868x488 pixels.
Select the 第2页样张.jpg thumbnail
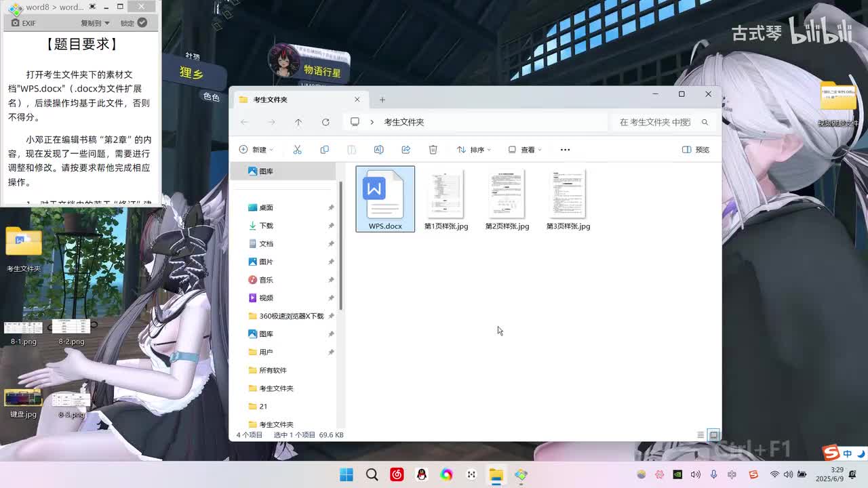click(507, 199)
